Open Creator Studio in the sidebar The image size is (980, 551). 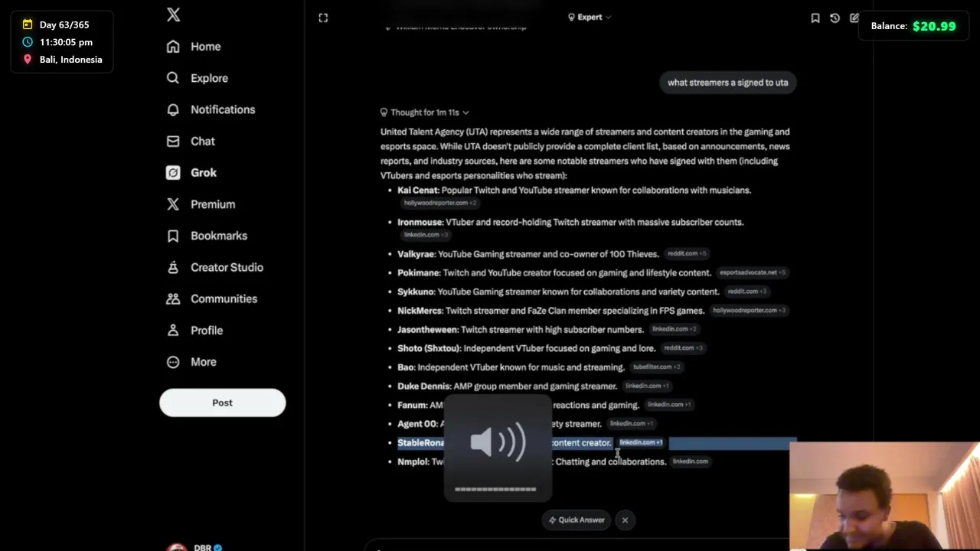214,267
